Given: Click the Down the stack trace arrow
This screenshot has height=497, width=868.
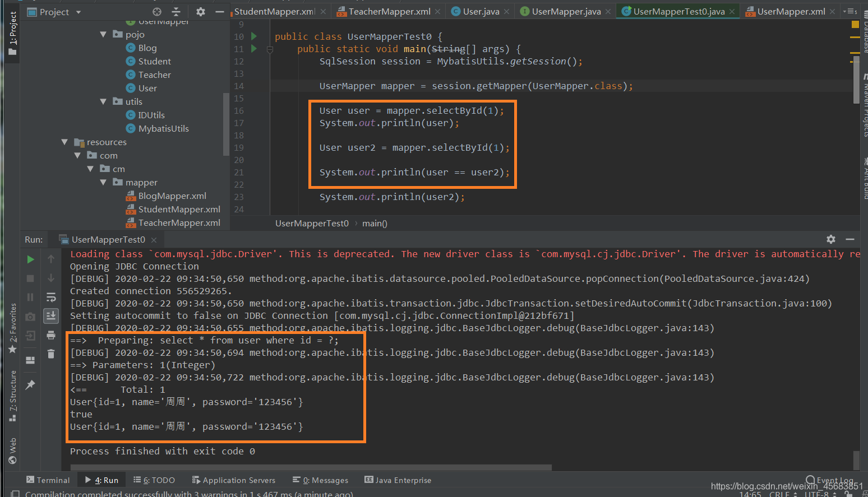Looking at the screenshot, I should (51, 278).
